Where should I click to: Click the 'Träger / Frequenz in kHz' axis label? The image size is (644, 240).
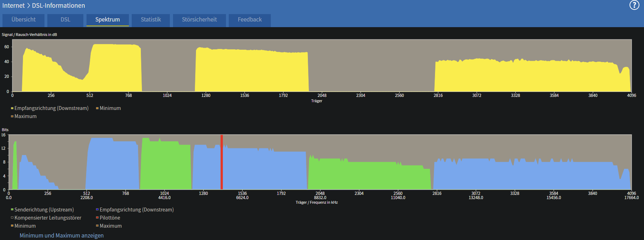point(317,202)
